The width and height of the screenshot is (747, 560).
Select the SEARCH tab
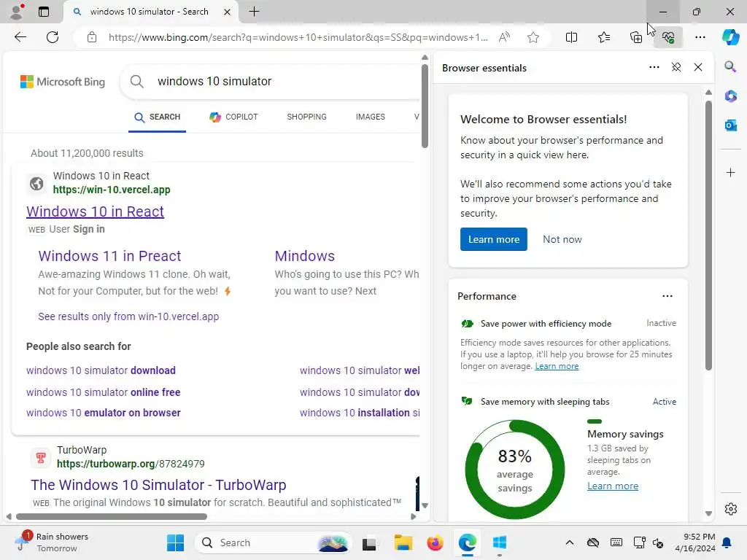click(158, 117)
